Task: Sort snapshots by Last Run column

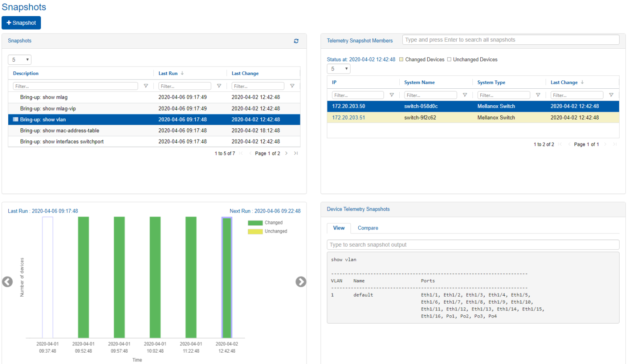Action: tap(168, 73)
